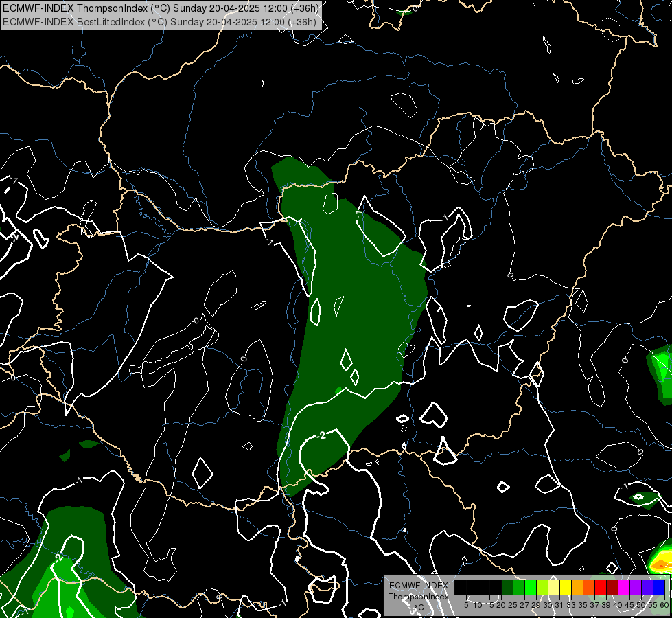The height and width of the screenshot is (618, 672).
Task: Click legend tick value 30
Action: 548,605
